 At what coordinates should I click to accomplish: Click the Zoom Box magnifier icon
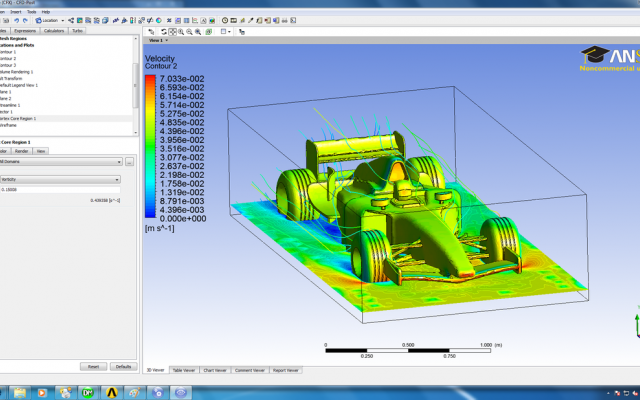(x=198, y=32)
